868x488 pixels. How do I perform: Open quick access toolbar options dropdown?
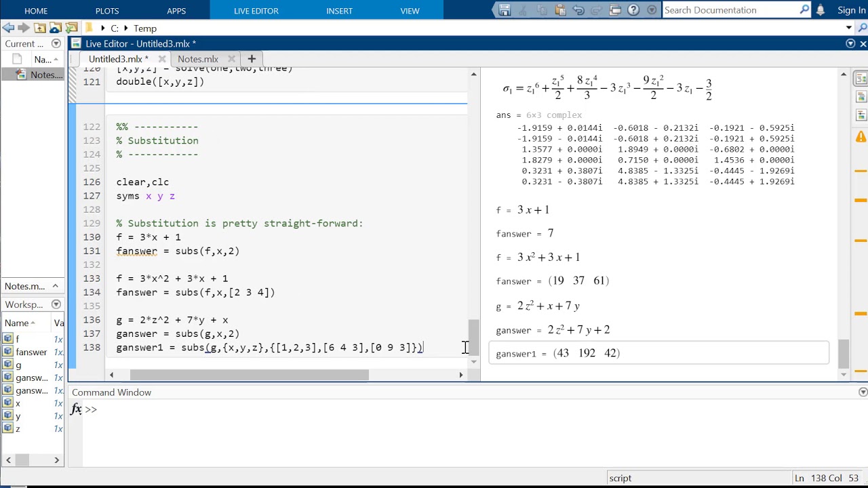652,9
